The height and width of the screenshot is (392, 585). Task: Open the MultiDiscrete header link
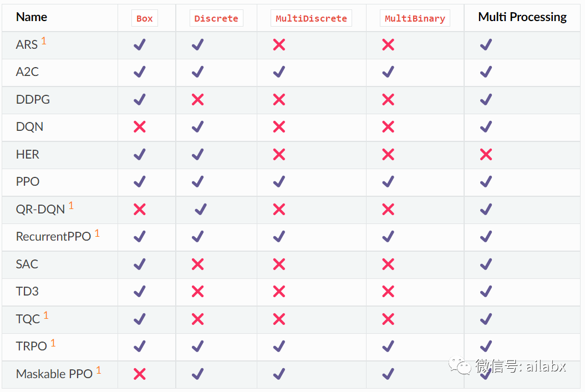[x=311, y=18]
